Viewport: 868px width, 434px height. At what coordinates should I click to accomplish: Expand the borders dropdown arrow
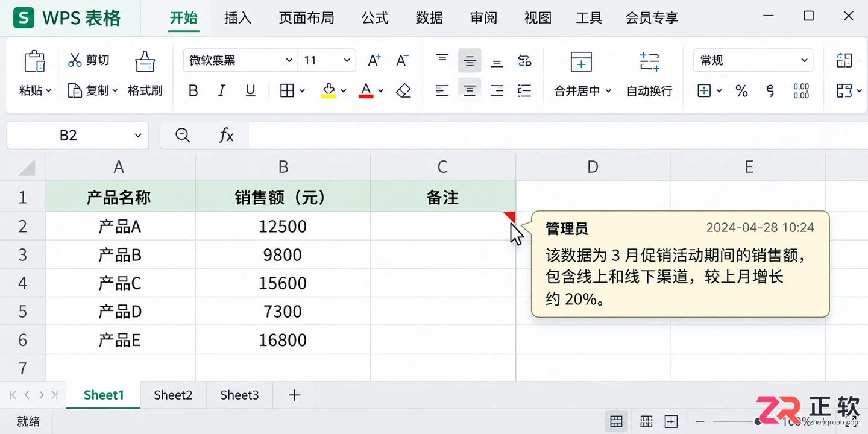302,91
